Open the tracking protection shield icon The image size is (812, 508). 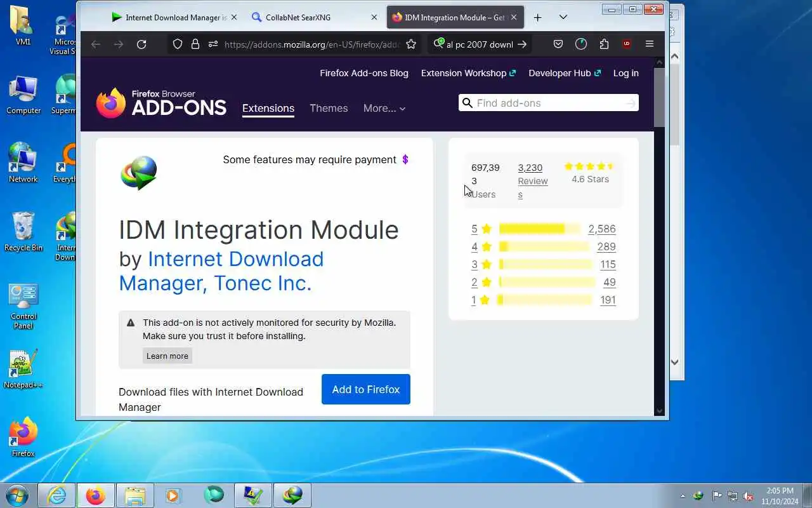(x=178, y=44)
